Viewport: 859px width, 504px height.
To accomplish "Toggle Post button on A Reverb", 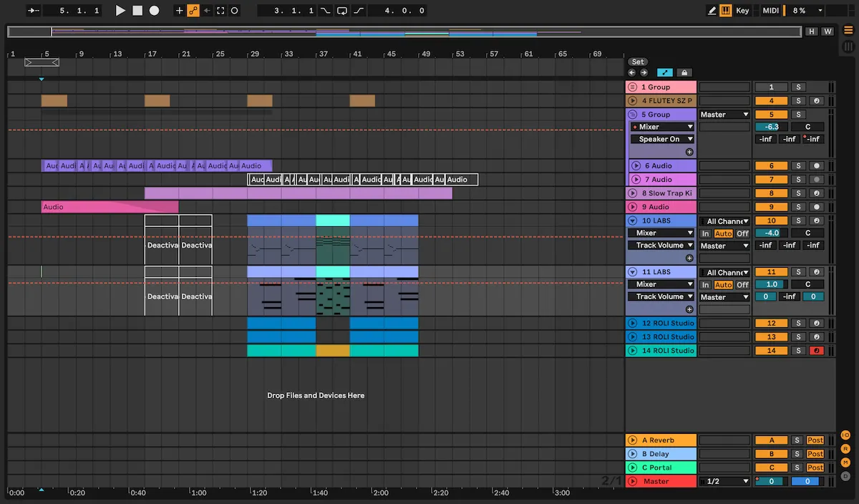I will click(x=815, y=440).
